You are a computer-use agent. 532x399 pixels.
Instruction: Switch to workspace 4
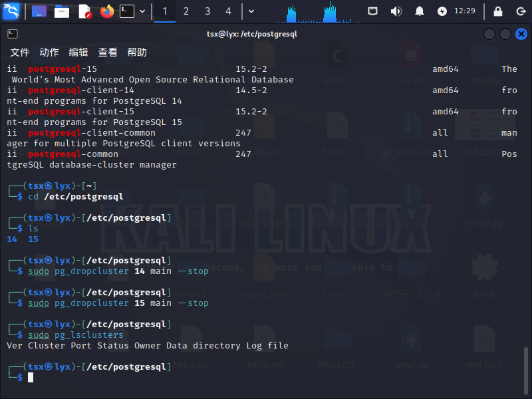point(228,11)
